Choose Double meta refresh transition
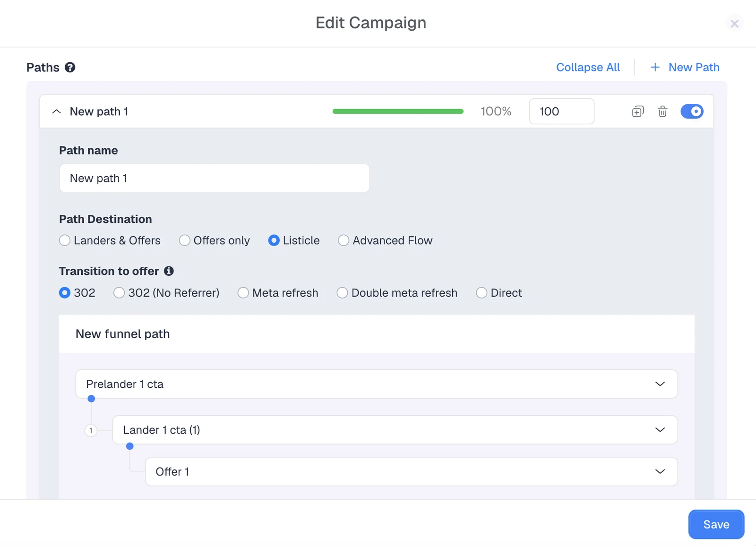This screenshot has width=756, height=546. point(342,293)
